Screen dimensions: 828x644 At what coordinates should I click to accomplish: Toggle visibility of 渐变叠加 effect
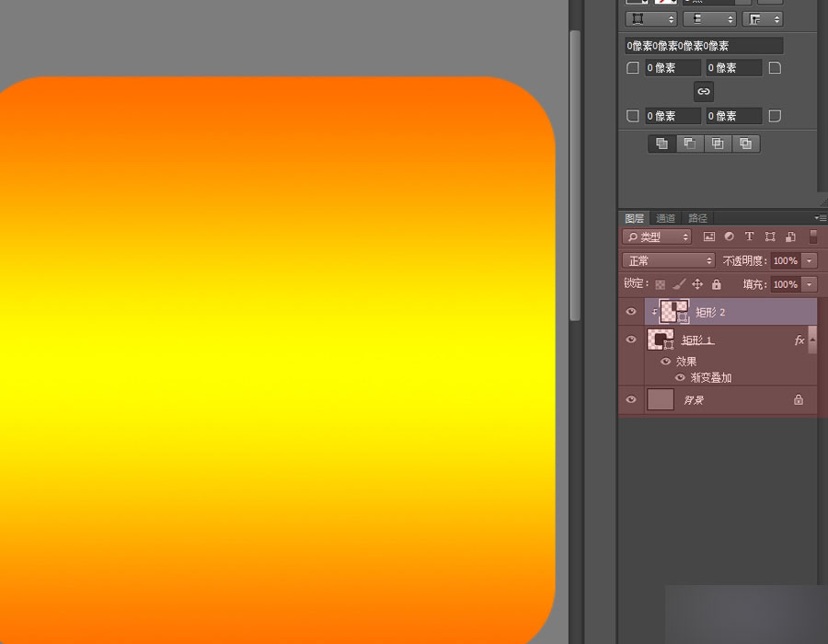tap(680, 378)
